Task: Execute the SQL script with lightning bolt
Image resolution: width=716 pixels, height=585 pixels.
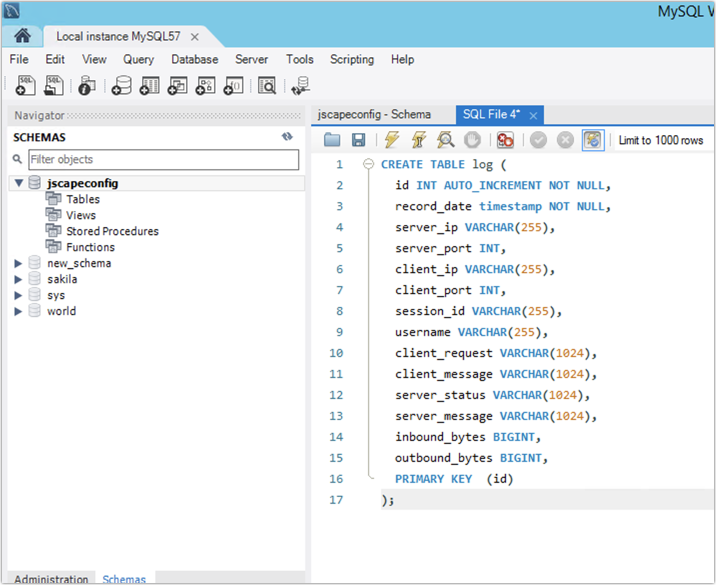Action: (391, 140)
